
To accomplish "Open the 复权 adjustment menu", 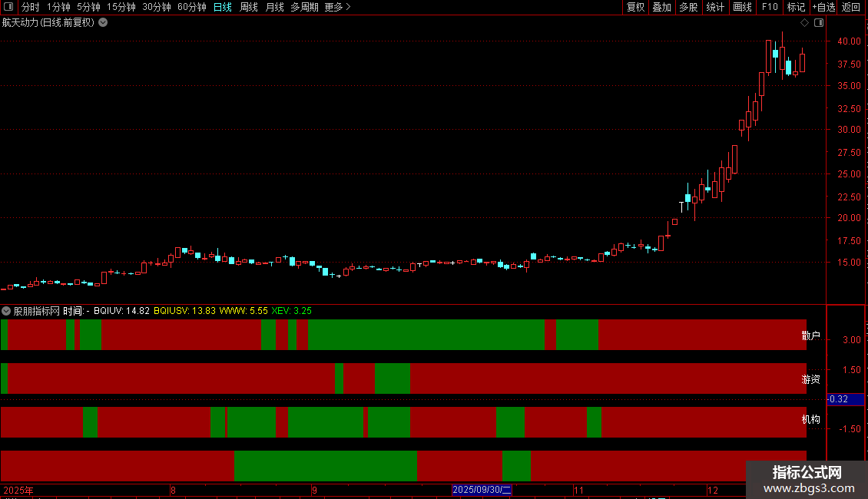I will 635,7.
